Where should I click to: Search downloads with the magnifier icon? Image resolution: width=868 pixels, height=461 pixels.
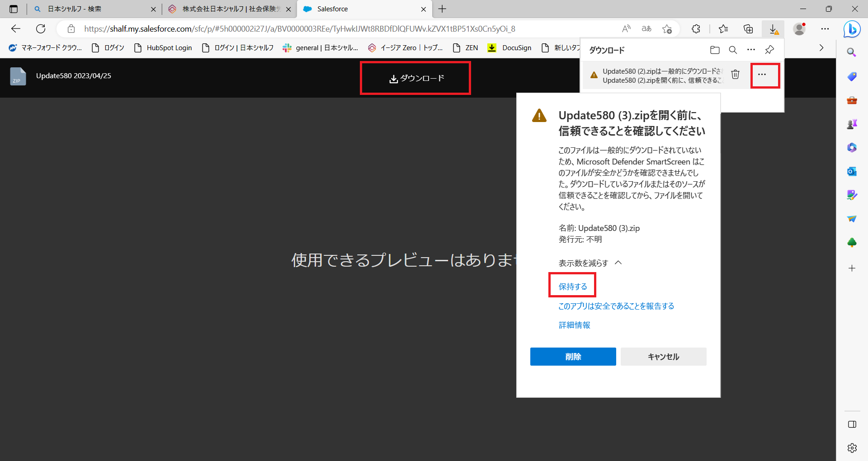(x=733, y=50)
